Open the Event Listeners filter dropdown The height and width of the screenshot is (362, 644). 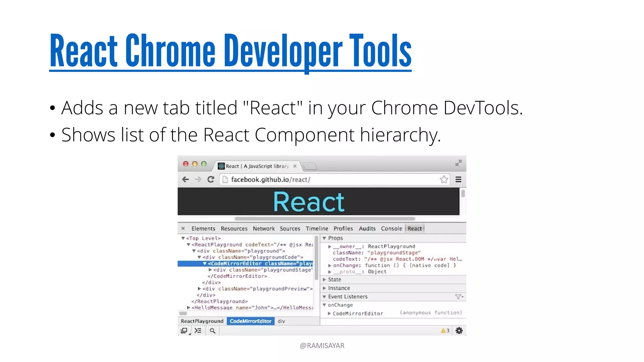pyautogui.click(x=459, y=296)
